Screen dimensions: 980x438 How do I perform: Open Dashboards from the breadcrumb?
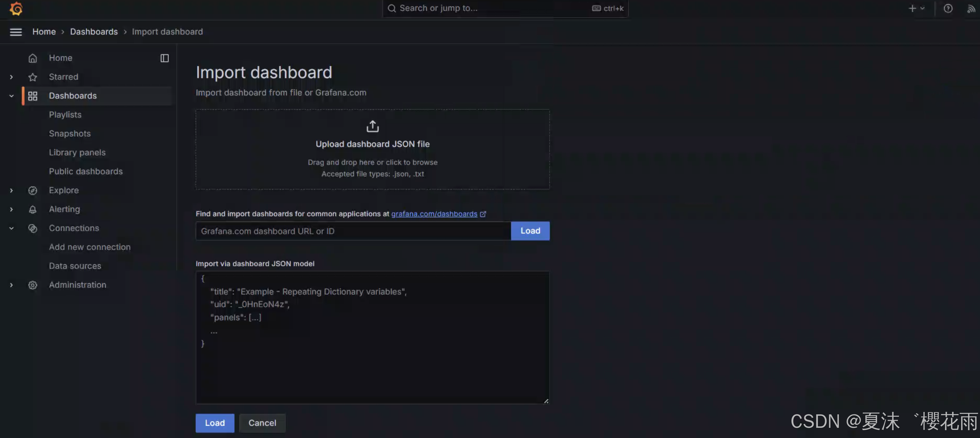94,32
